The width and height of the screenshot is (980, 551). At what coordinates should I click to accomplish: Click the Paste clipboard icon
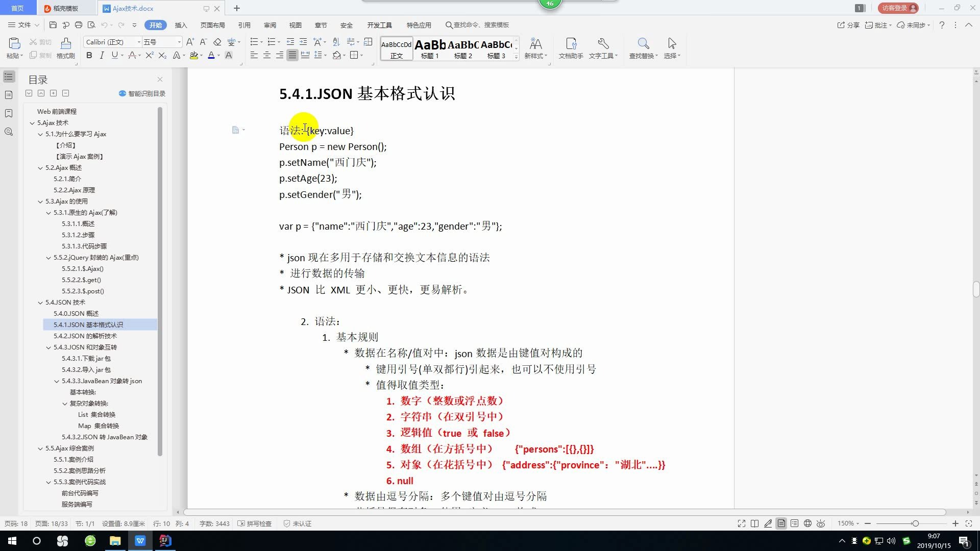[14, 44]
